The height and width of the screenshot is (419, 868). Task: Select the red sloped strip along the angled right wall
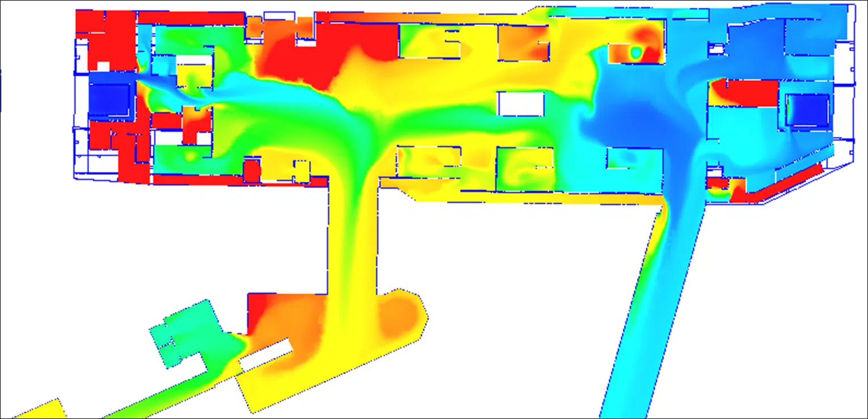click(x=775, y=183)
